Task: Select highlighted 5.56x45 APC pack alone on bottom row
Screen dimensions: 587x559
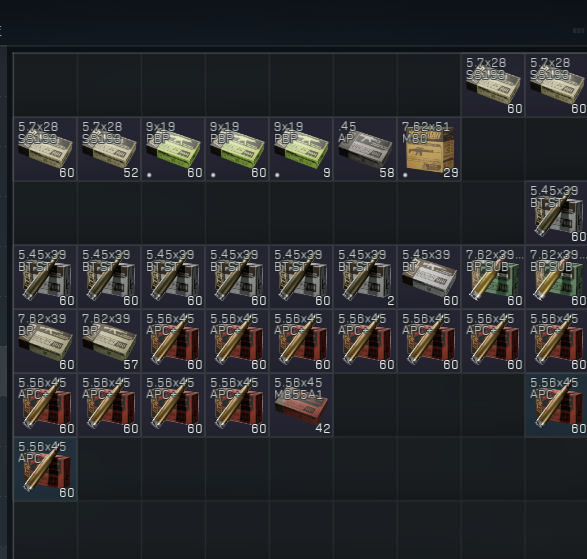Action: pyautogui.click(x=45, y=469)
